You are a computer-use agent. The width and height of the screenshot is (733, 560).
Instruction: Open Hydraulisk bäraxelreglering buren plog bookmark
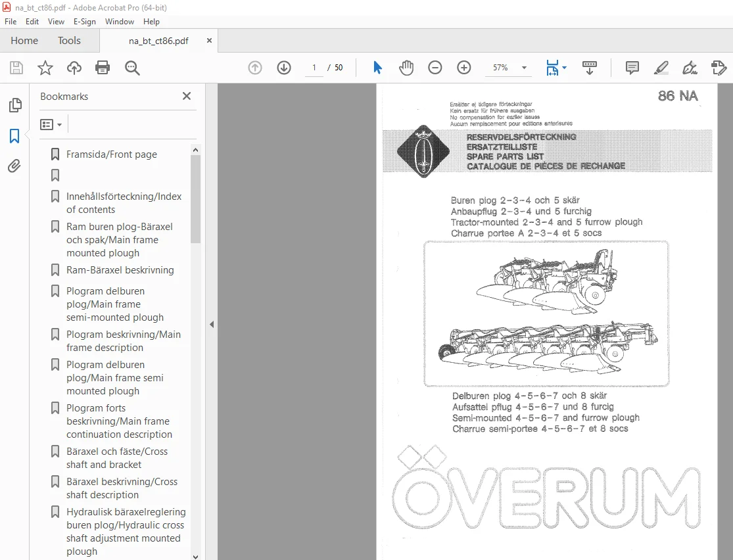(x=126, y=532)
